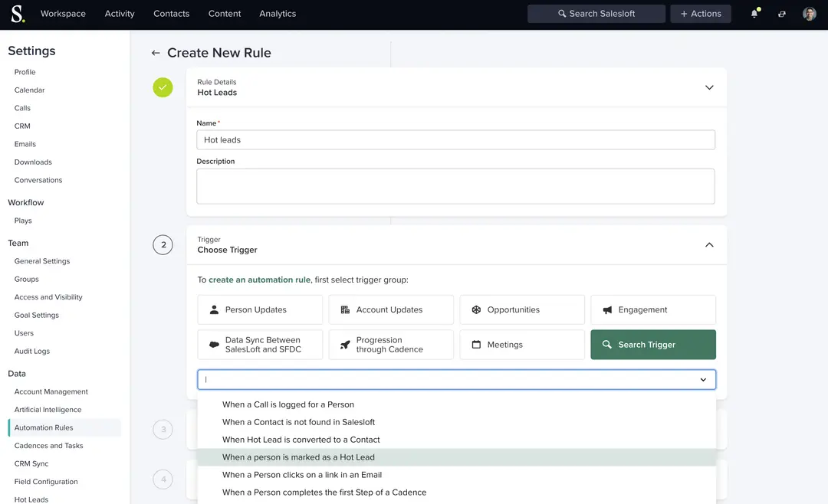Viewport: 828px width, 504px height.
Task: Expand the Rule Details section chevron
Action: pyautogui.click(x=709, y=87)
